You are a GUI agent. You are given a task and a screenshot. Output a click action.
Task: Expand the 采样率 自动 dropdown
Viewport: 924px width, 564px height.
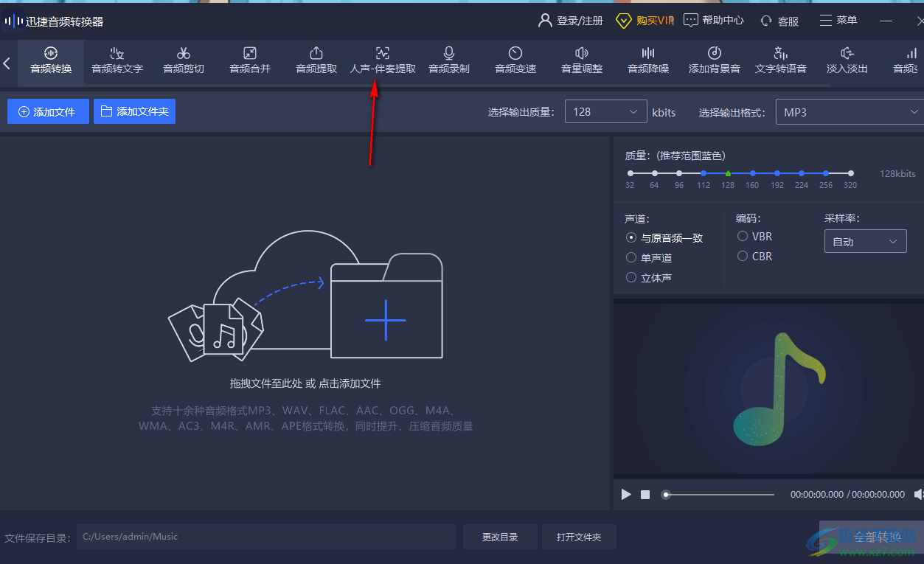tap(865, 242)
